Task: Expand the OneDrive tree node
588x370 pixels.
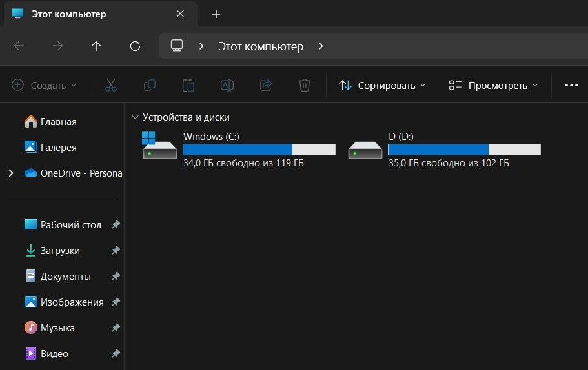Action: point(10,173)
